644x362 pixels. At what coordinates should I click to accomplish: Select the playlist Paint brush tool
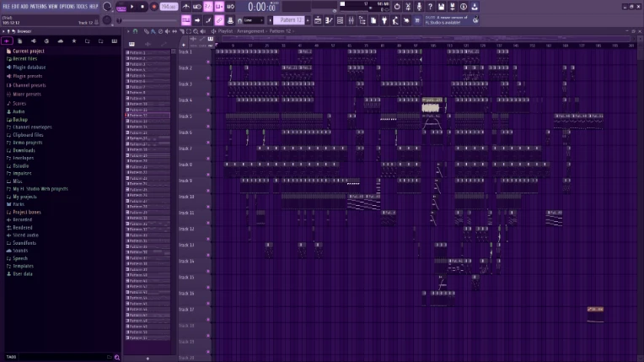(x=153, y=31)
